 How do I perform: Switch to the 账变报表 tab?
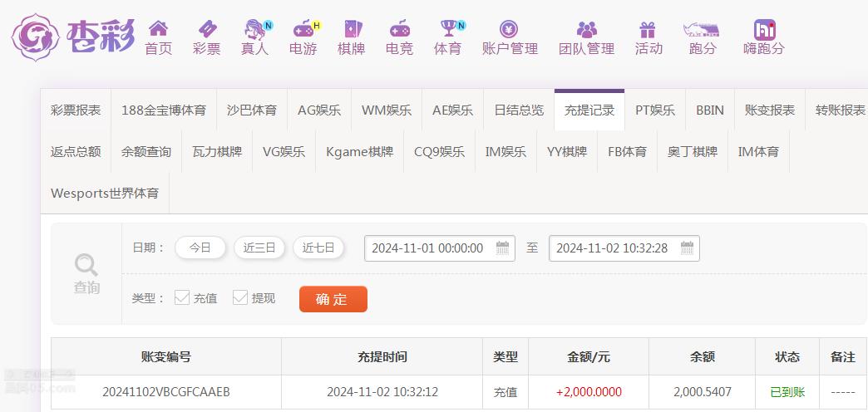(x=770, y=110)
